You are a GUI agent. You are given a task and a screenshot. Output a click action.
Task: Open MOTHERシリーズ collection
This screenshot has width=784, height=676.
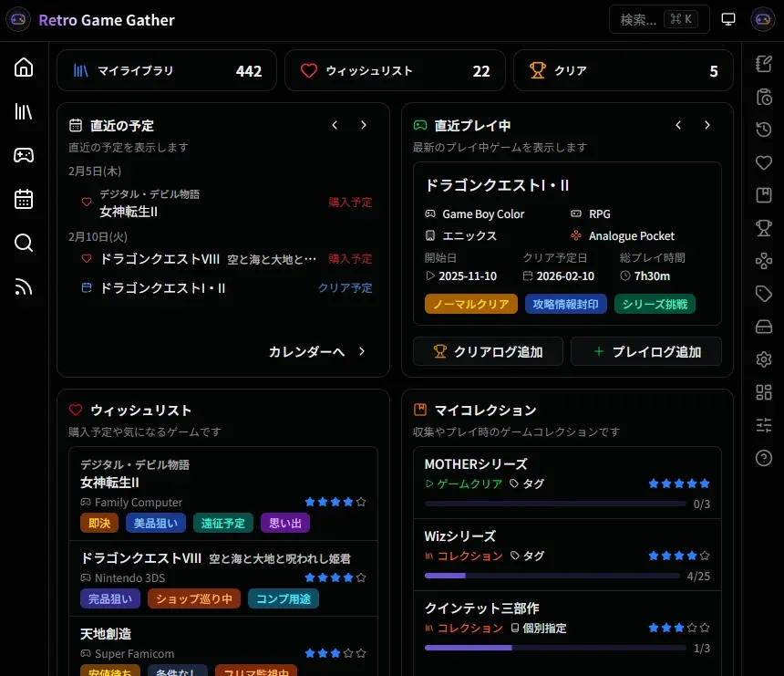pyautogui.click(x=568, y=483)
